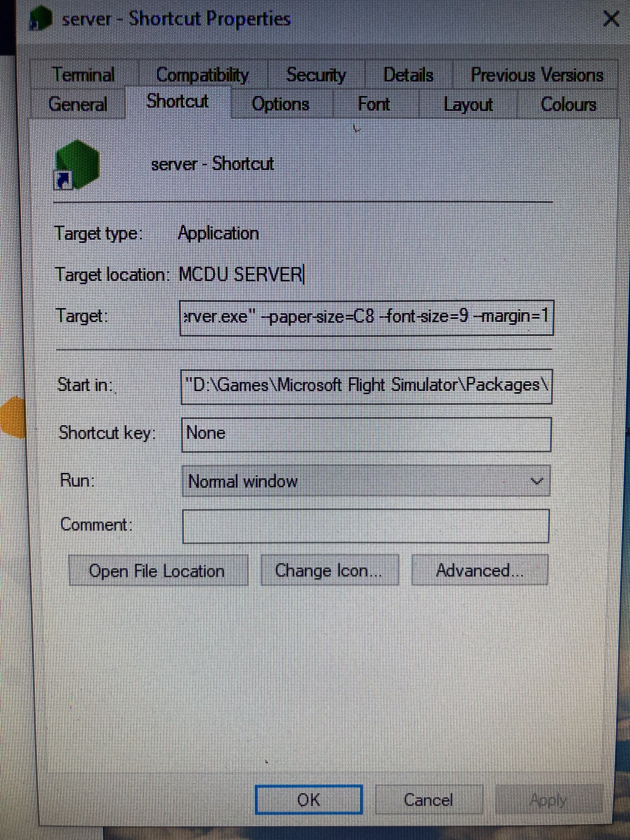Click the 'Shortcut key:' label
This screenshot has width=630, height=840.
click(107, 433)
